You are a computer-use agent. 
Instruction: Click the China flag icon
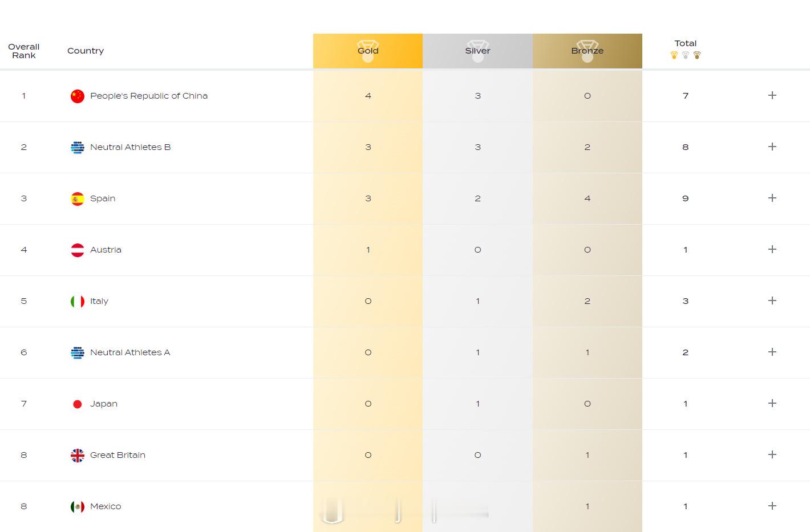pyautogui.click(x=78, y=96)
